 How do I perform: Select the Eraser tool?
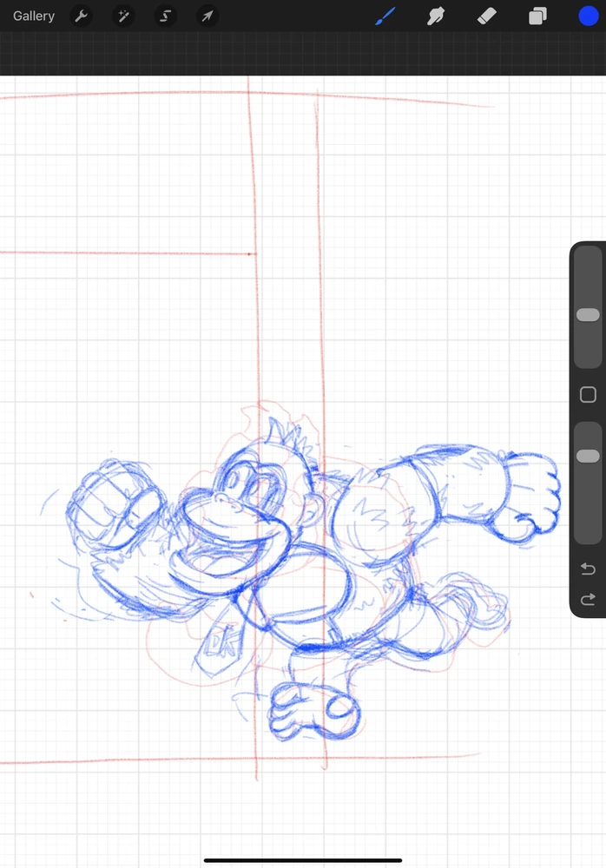[487, 16]
